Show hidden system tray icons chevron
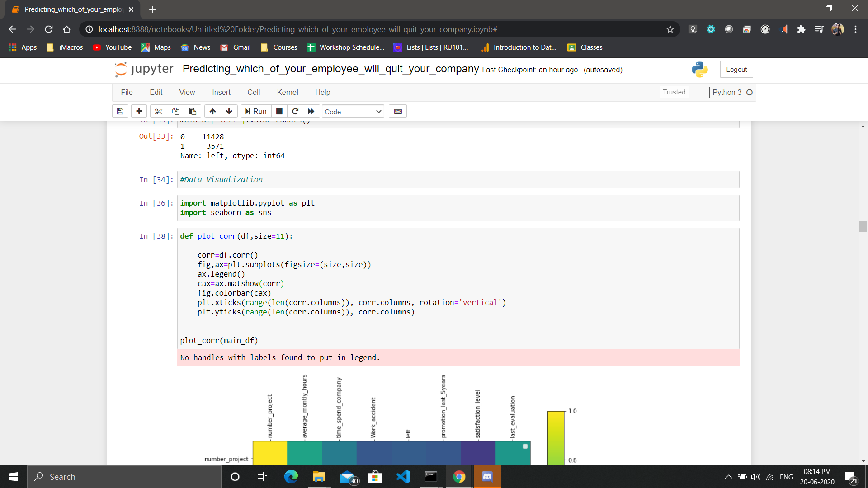 click(x=728, y=477)
